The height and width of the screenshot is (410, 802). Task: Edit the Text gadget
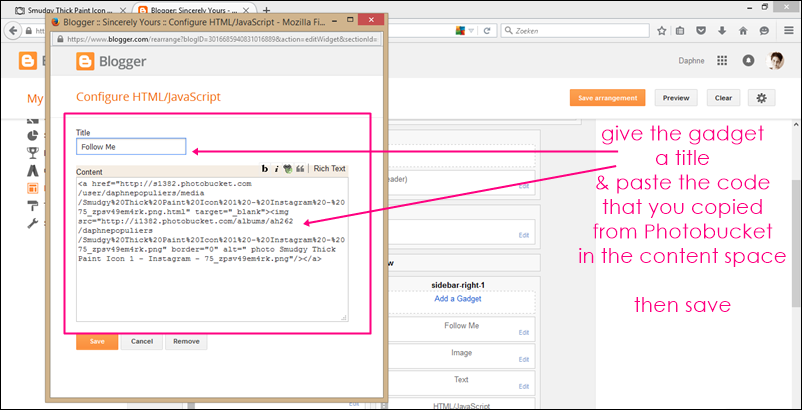pyautogui.click(x=524, y=386)
